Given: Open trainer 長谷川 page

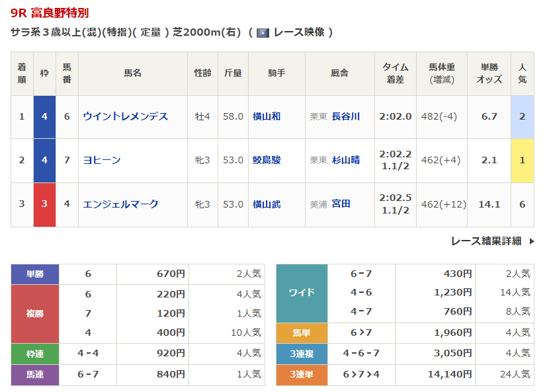Looking at the screenshot, I should 346,116.
